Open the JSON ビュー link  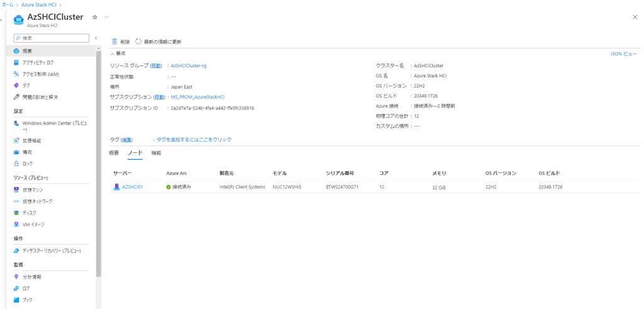click(x=623, y=54)
